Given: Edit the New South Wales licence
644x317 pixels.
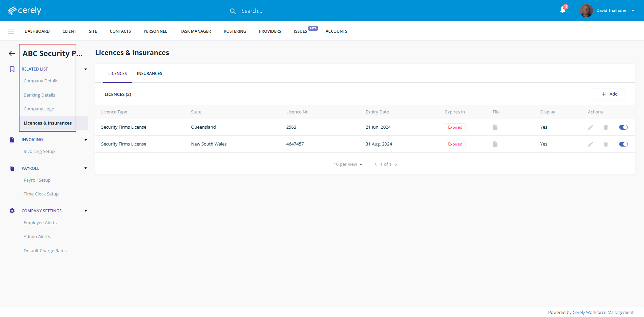Looking at the screenshot, I should pyautogui.click(x=590, y=144).
